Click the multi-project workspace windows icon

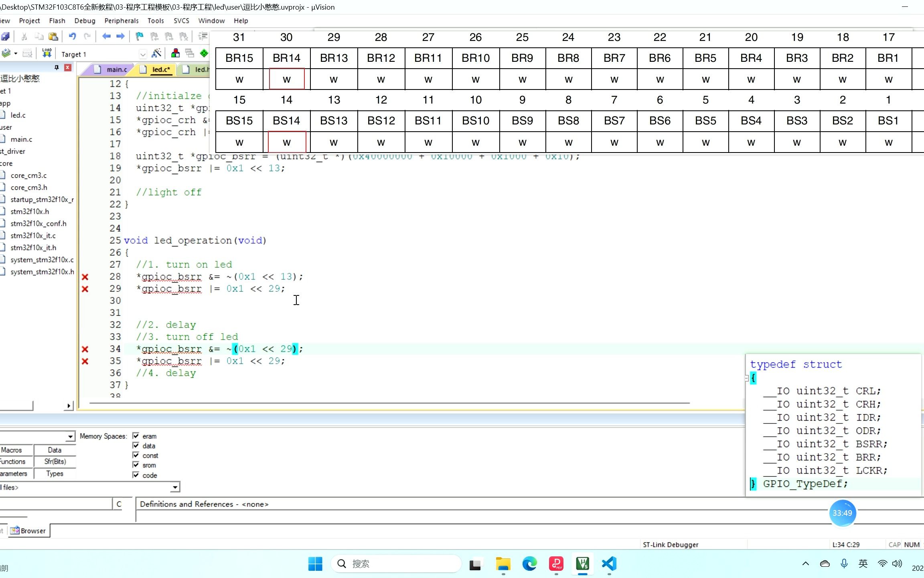[x=190, y=53]
